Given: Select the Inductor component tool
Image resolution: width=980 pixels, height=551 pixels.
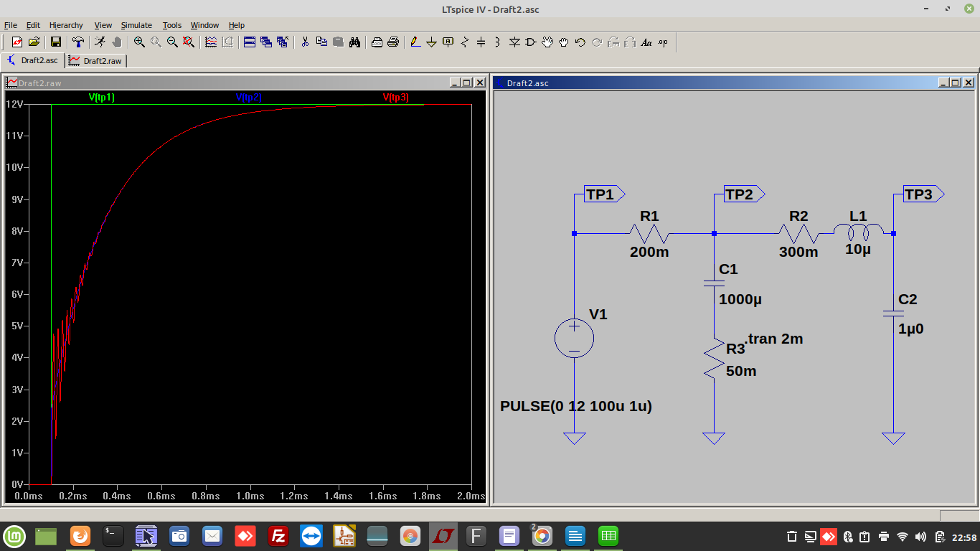Looking at the screenshot, I should pos(498,42).
